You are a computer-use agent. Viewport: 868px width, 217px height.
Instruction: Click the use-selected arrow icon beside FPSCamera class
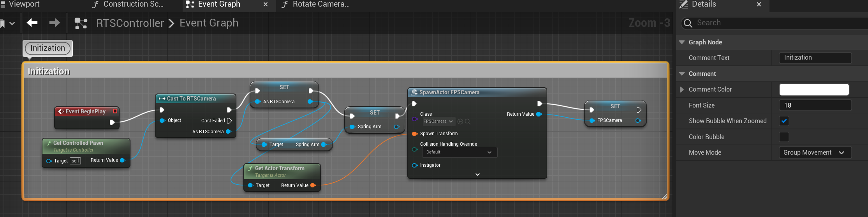click(460, 122)
